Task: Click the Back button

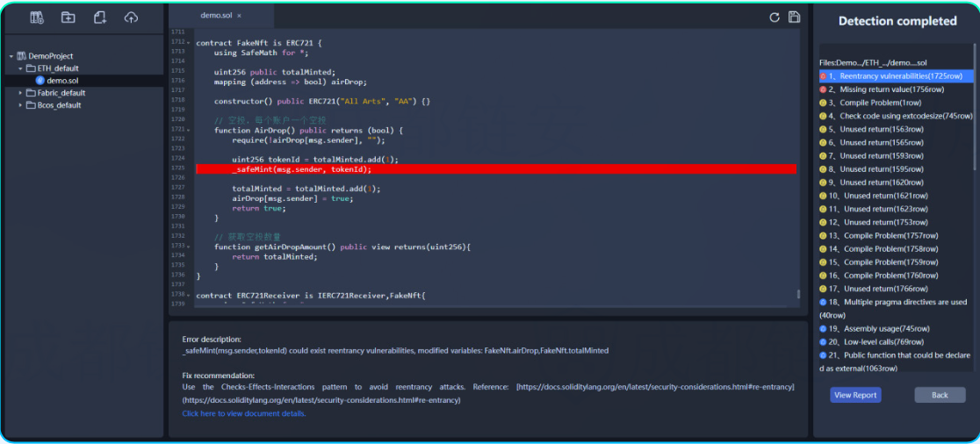Action: click(940, 395)
